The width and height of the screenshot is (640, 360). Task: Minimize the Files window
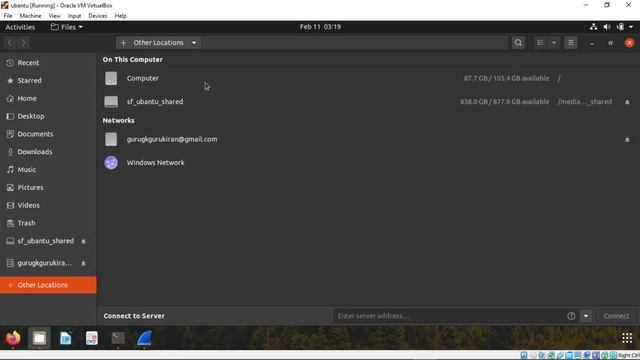point(591,43)
